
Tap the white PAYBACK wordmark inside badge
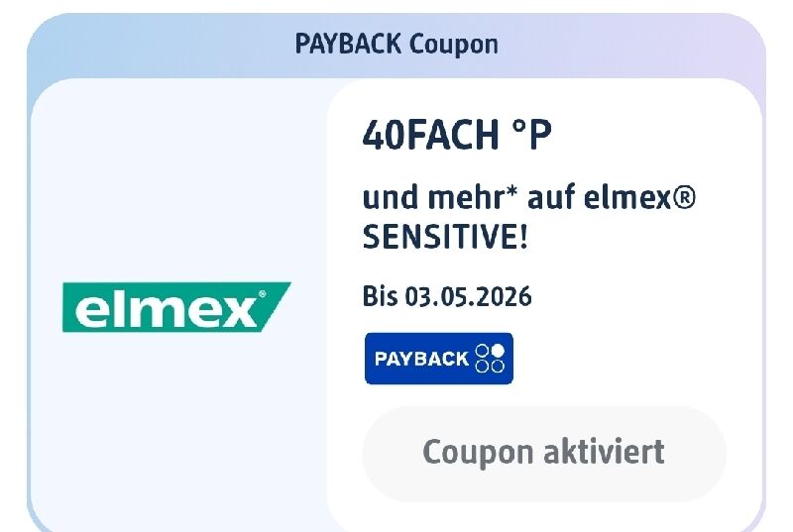(x=421, y=359)
